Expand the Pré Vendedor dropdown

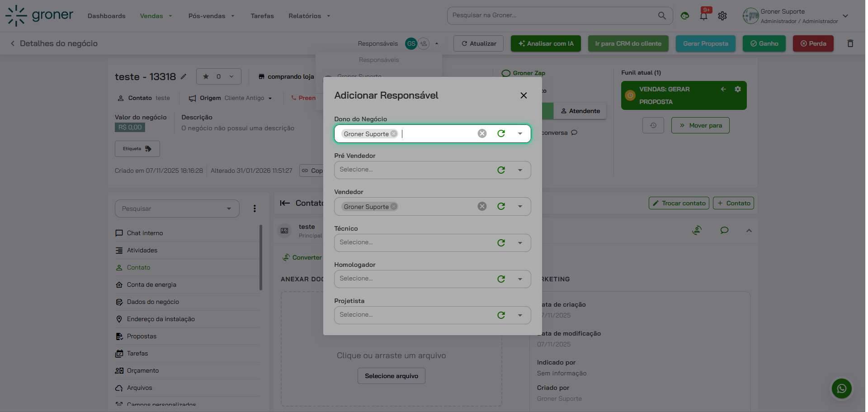point(520,170)
